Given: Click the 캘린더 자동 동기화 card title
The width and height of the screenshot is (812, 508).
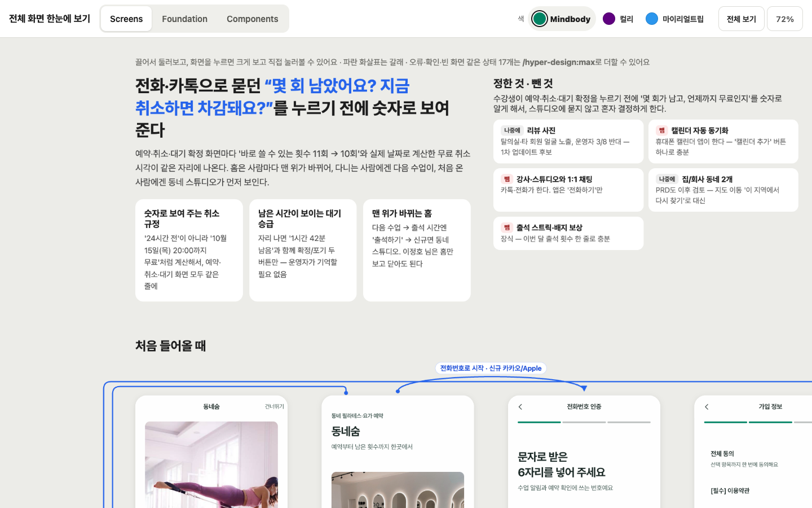Looking at the screenshot, I should tap(700, 130).
